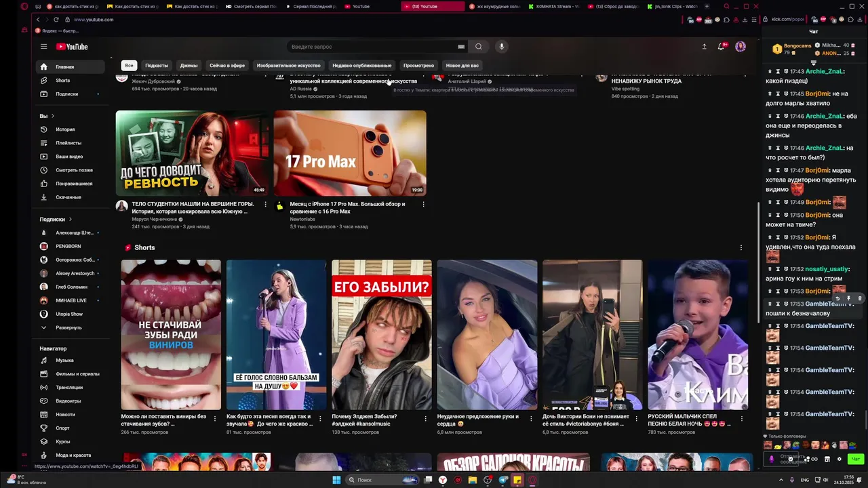Image resolution: width=868 pixels, height=488 pixels.
Task: Select the Новое для вас filter chip
Action: [x=462, y=66]
